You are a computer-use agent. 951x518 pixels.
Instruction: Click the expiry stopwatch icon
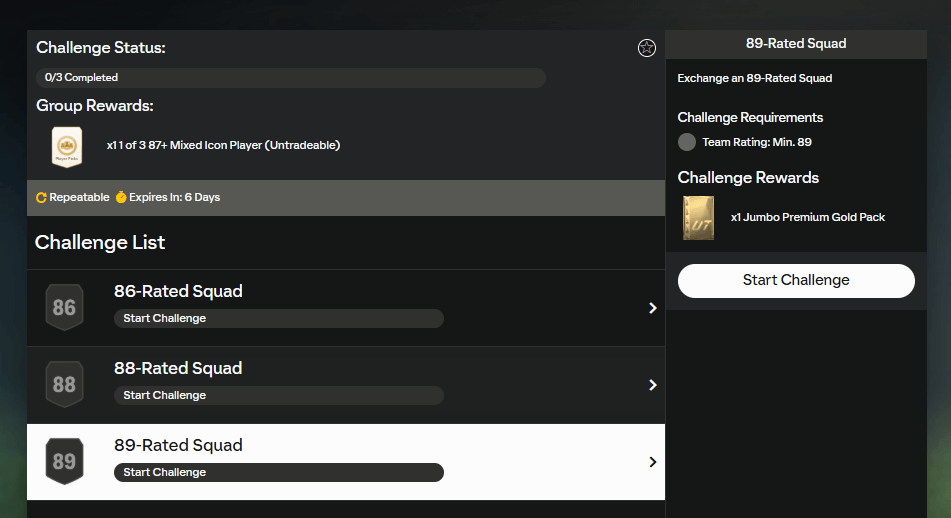pyautogui.click(x=121, y=197)
